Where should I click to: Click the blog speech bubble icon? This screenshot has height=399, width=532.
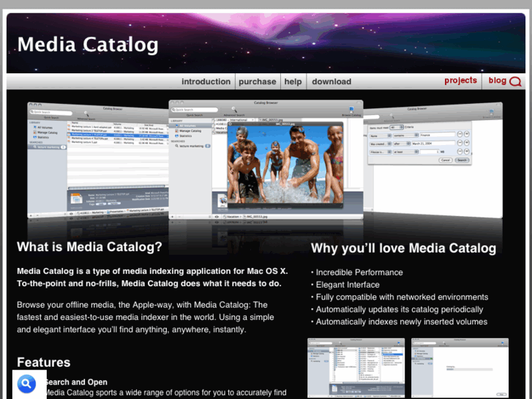[515, 81]
